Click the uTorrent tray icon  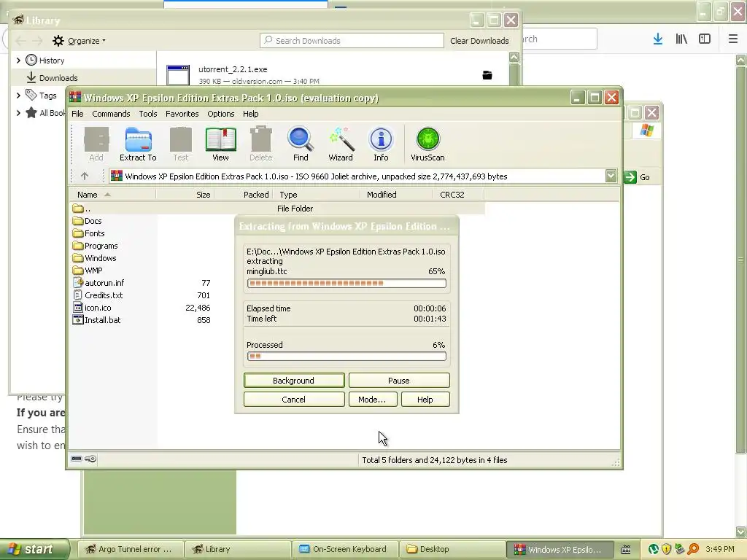[x=654, y=549]
